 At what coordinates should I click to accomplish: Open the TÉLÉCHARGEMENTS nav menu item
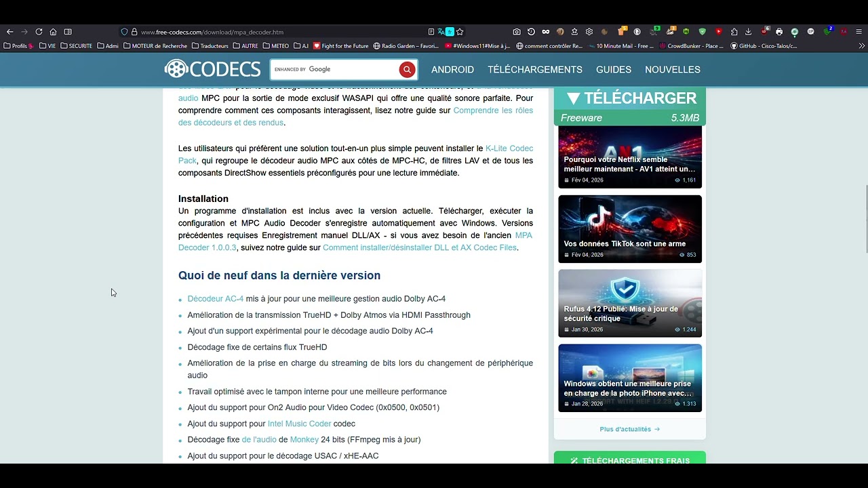(535, 69)
